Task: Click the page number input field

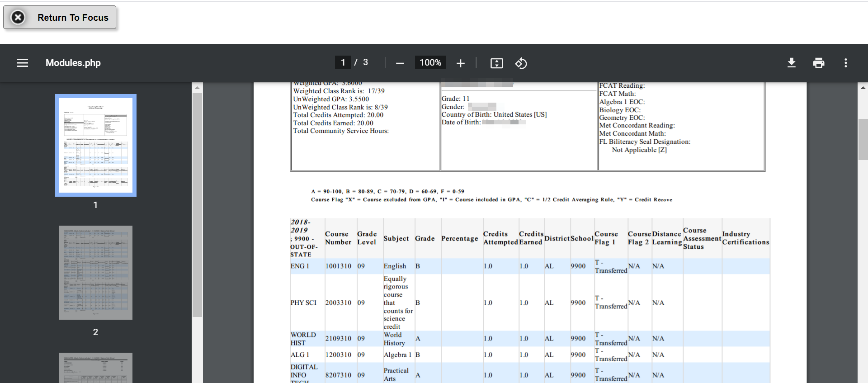Action: (343, 62)
